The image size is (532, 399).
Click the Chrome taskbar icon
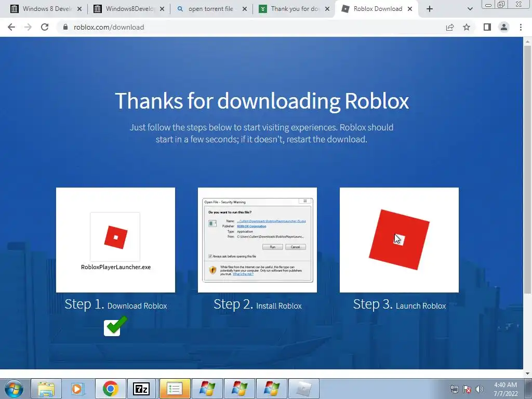click(110, 389)
